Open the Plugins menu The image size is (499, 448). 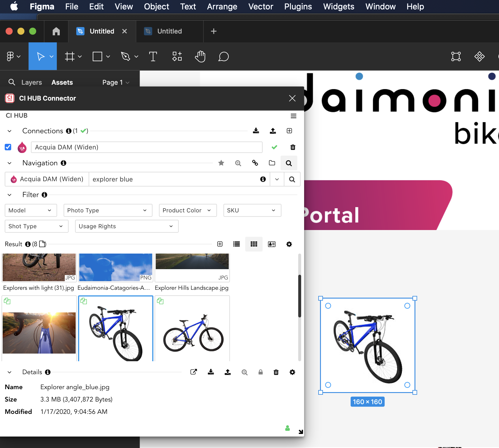tap(298, 6)
